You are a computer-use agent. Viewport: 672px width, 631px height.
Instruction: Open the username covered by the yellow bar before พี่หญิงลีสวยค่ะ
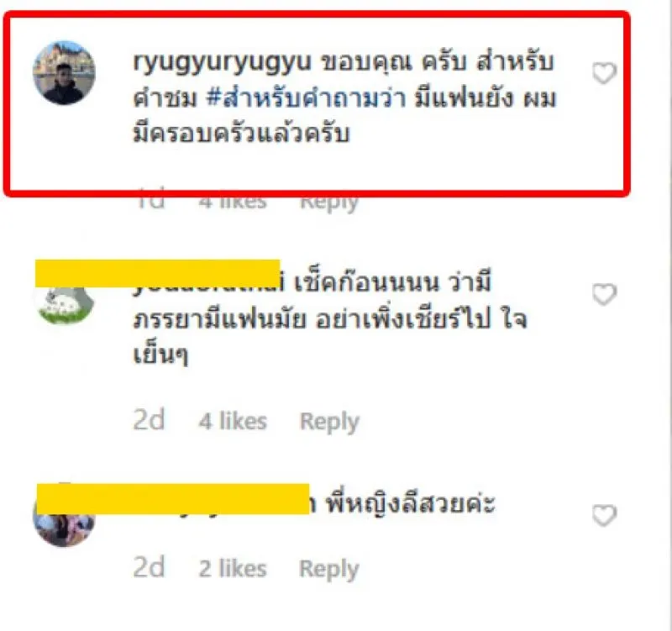click(173, 499)
